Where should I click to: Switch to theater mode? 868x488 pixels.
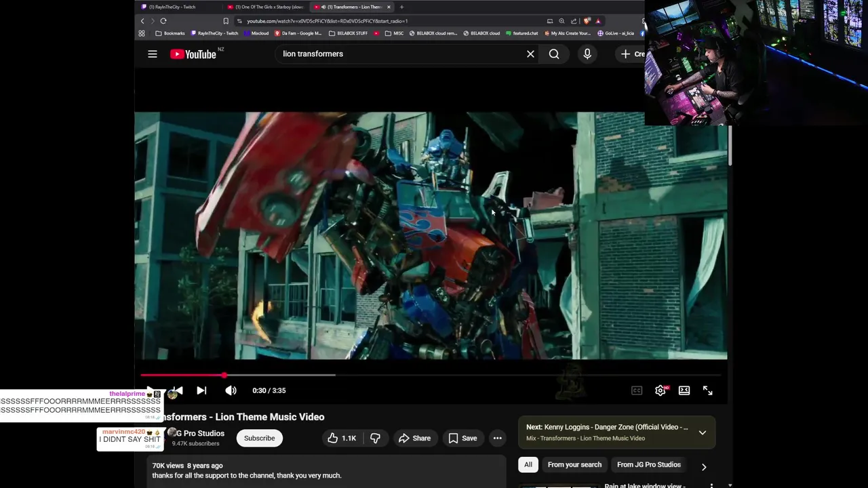(684, 390)
